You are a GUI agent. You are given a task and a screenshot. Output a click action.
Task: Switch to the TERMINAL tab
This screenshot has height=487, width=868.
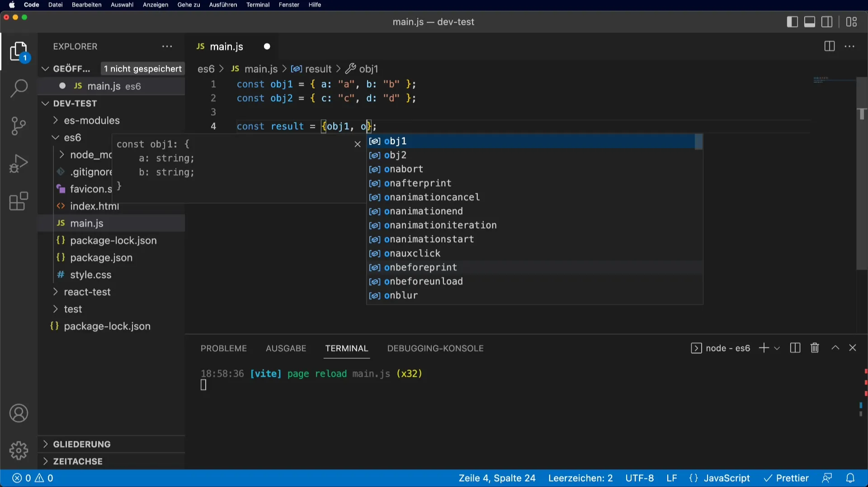pos(347,348)
